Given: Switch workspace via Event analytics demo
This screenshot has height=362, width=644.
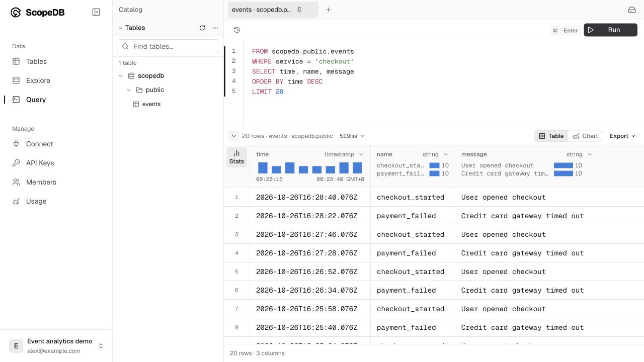Looking at the screenshot, I should coord(56,346).
